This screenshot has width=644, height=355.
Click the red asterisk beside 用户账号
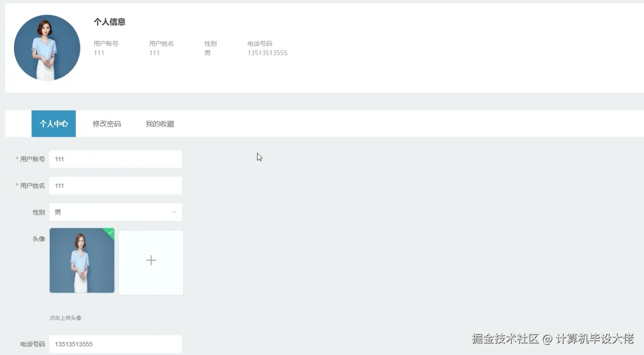click(x=16, y=159)
